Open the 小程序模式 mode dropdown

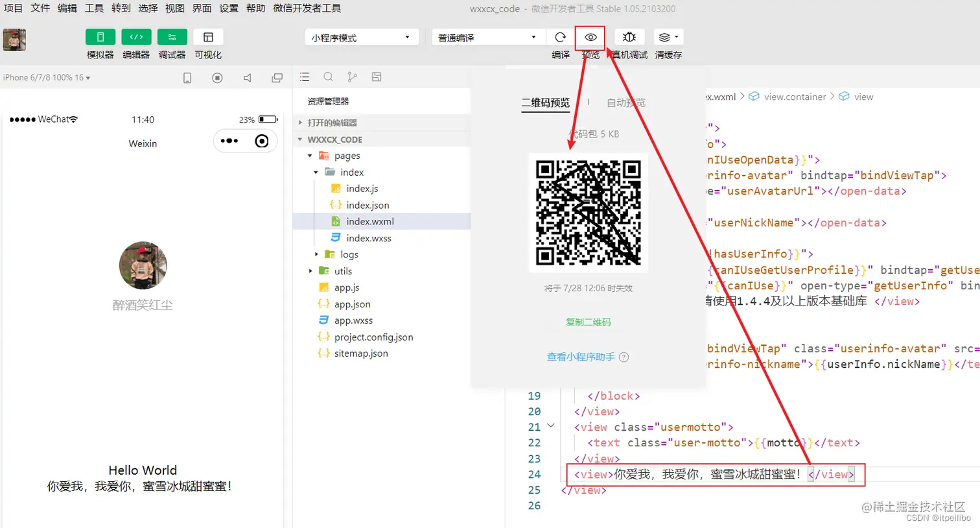tap(361, 38)
